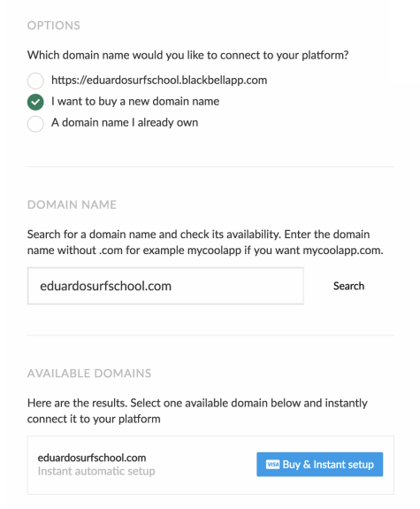
Task: Click the https://eduardosurfschool.blackbellapp.com label text
Action: pyautogui.click(x=159, y=81)
